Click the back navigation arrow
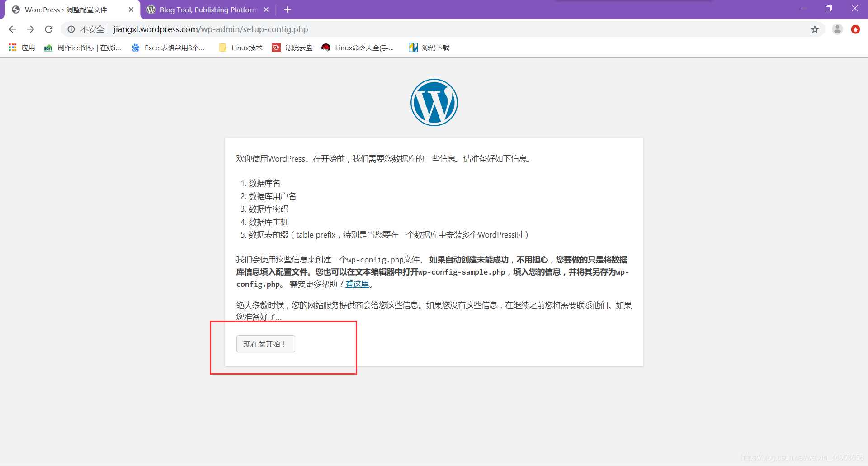Viewport: 868px width, 466px height. (13, 29)
